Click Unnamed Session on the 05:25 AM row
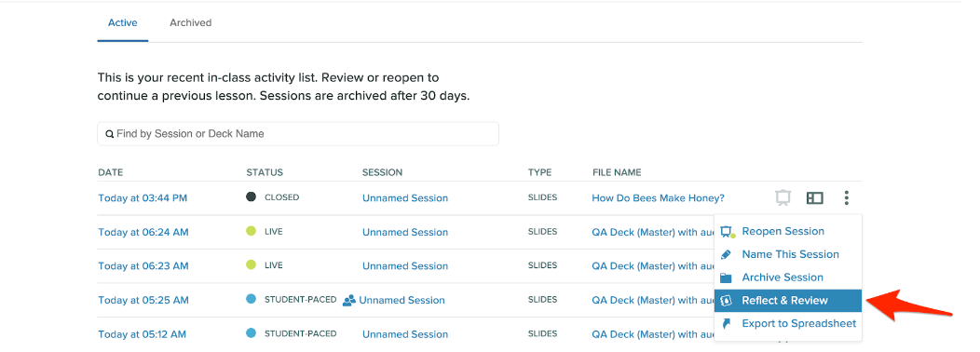This screenshot has height=352, width=980. 402,300
